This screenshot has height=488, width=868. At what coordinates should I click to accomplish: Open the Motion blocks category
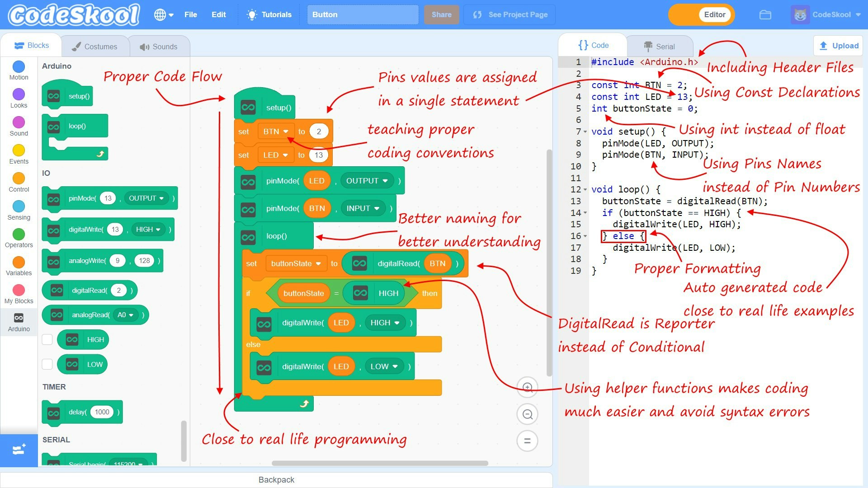(x=19, y=67)
